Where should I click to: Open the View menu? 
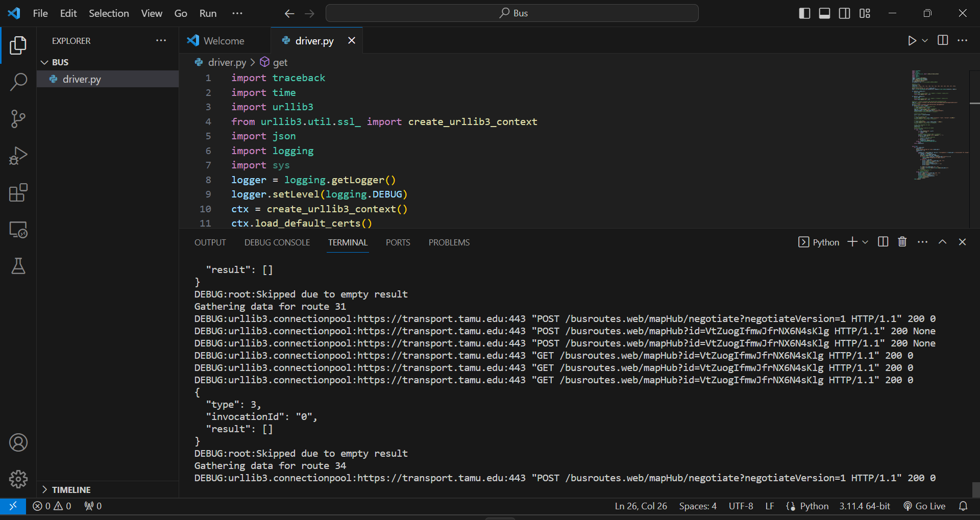point(152,13)
